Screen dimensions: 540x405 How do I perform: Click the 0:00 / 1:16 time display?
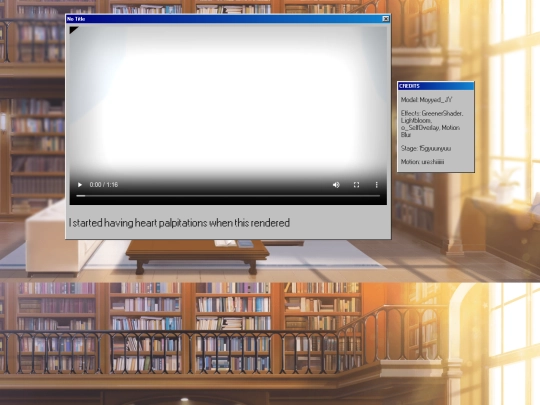click(x=104, y=185)
